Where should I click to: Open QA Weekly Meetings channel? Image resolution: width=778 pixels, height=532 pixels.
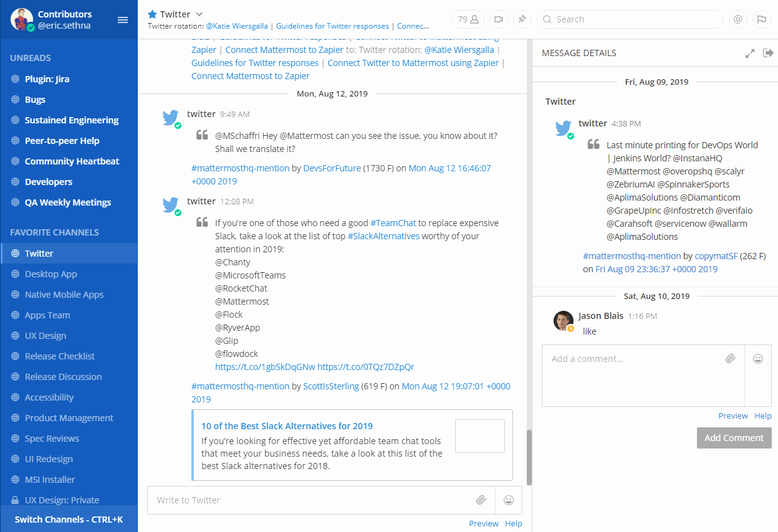click(x=69, y=202)
